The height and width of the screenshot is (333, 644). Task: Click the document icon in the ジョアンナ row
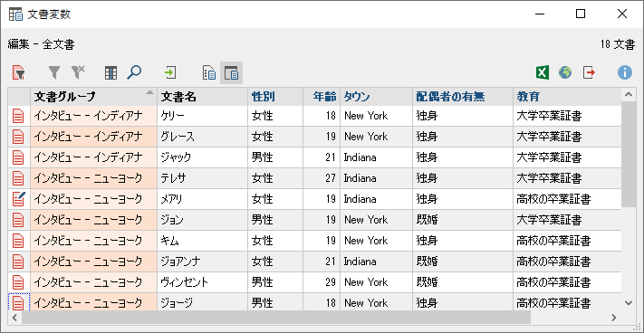18,262
